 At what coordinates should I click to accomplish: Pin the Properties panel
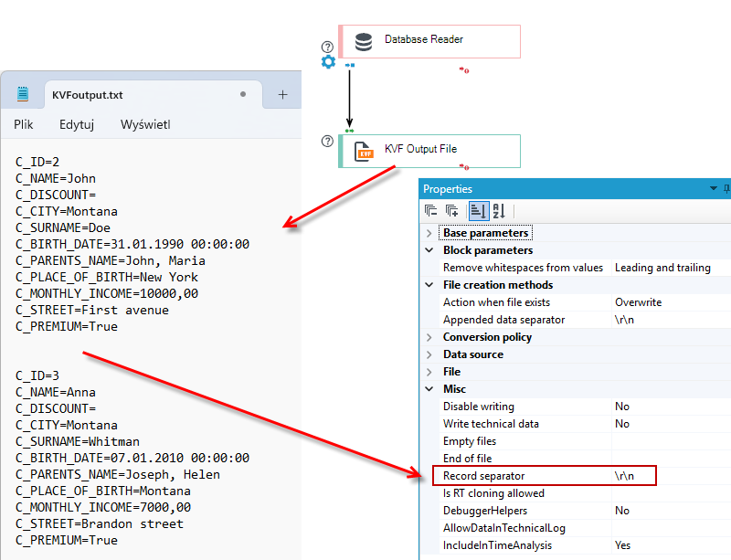coord(726,188)
